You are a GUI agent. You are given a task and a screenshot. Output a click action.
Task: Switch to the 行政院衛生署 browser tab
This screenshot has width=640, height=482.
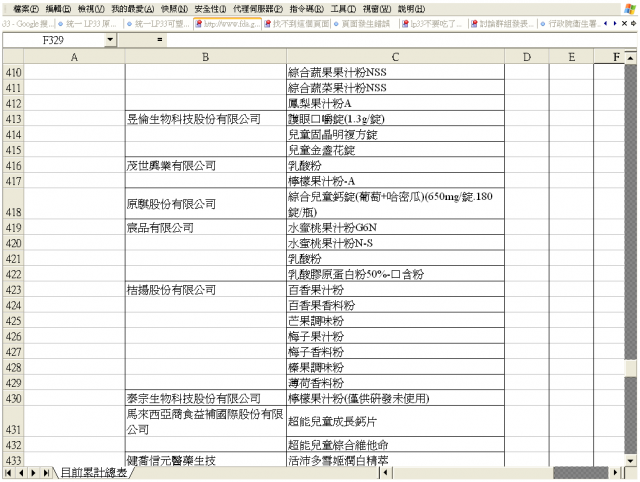(x=570, y=24)
